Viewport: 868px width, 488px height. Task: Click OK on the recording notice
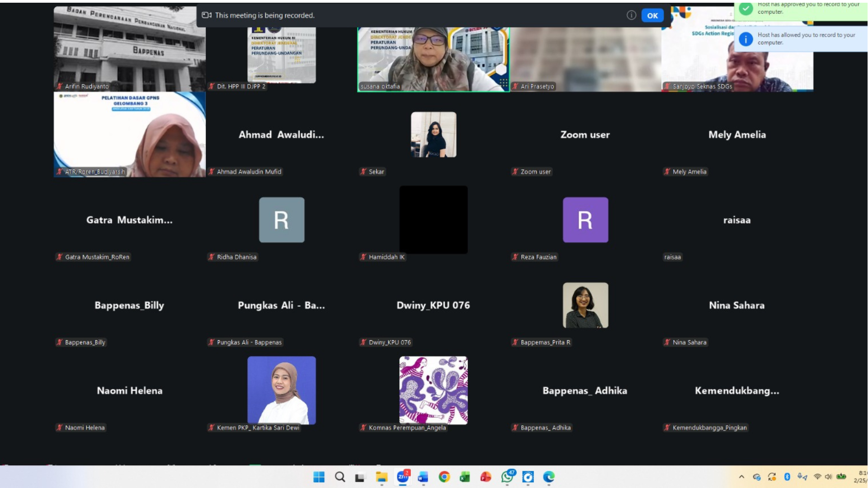[652, 15]
